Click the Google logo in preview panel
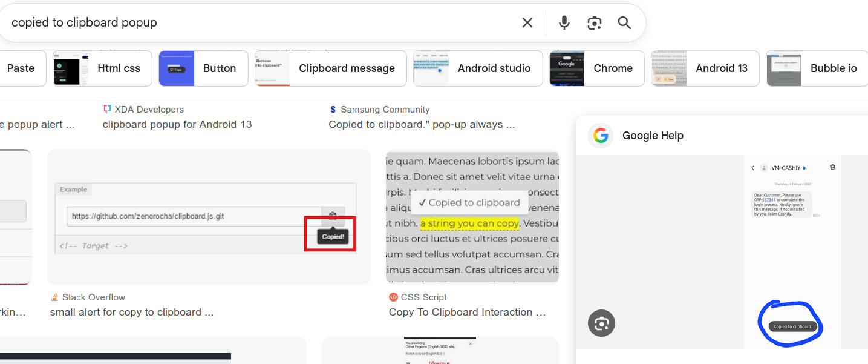This screenshot has height=364, width=868. coord(601,136)
